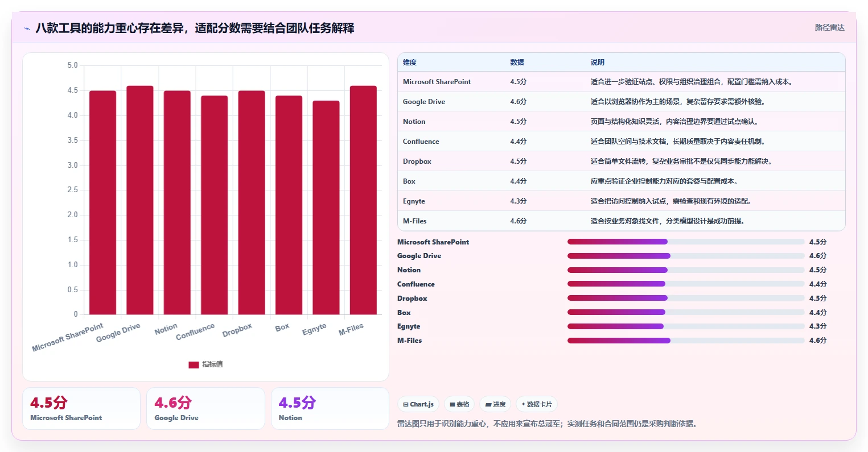
Task: Click the footnote starting 雷达图只用于识别能力重心
Action: click(549, 424)
